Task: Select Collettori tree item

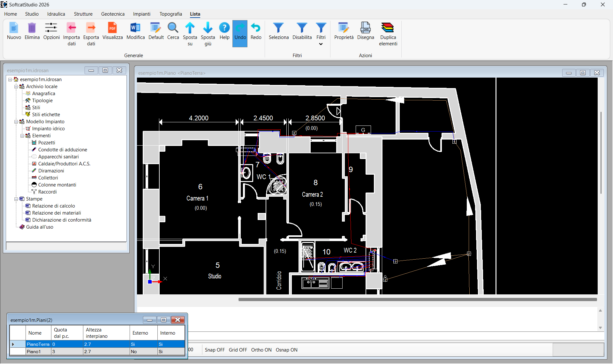Action: tap(48, 178)
